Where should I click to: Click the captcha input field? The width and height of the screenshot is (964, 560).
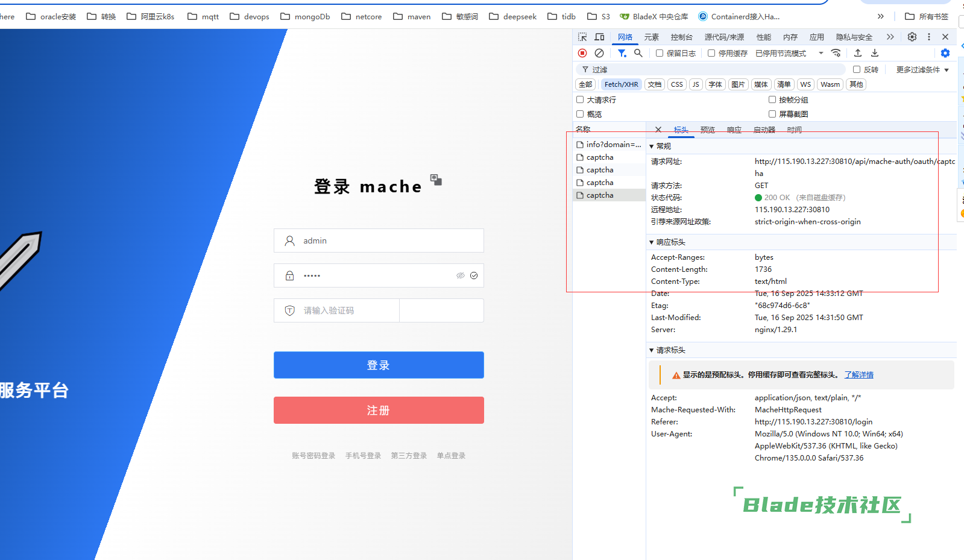tap(336, 310)
